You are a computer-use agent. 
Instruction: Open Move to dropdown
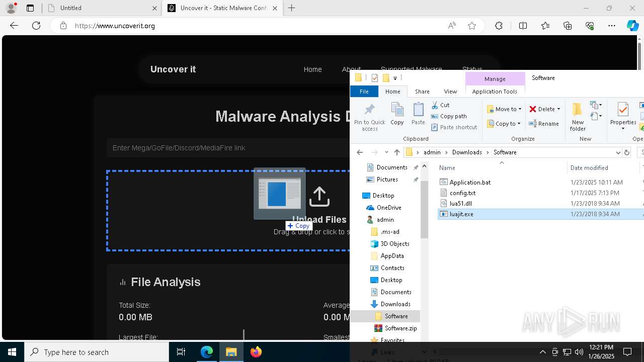click(504, 109)
